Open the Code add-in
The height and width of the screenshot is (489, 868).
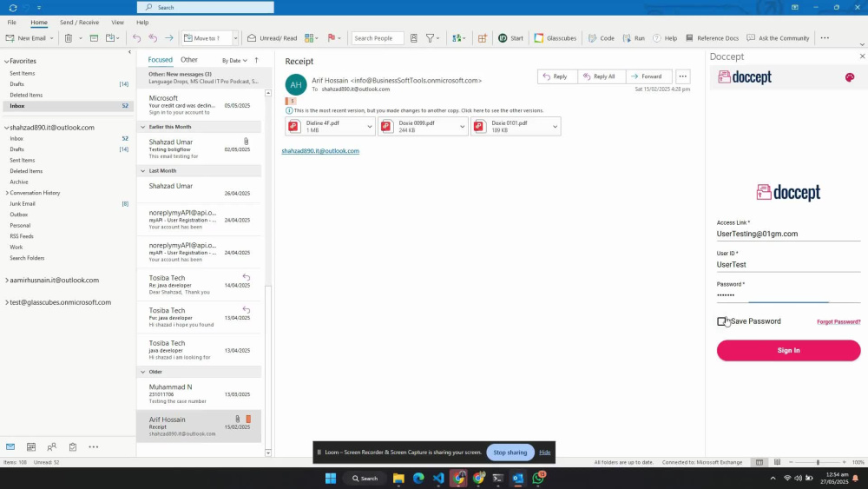[x=602, y=38]
